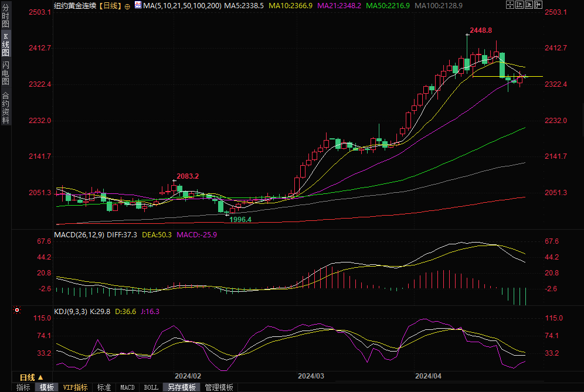Image resolution: width=584 pixels, height=392 pixels.
Task: Click the red sun icon near KDJ
Action: pyautogui.click(x=17, y=310)
